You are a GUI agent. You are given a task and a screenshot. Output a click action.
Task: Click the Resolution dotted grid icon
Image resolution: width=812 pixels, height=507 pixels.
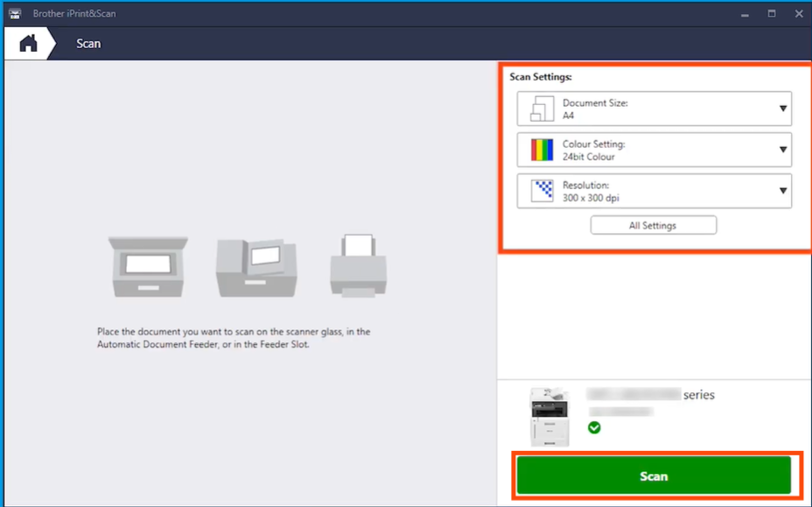542,191
